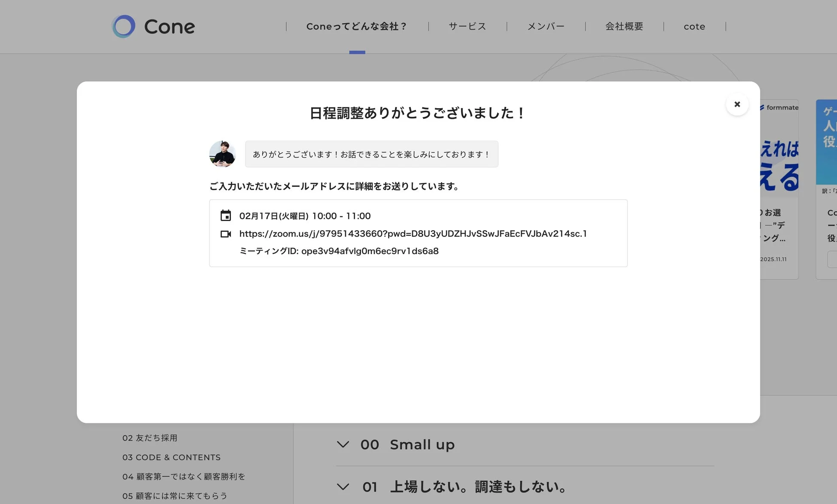Select '03 CODE & CONTENTS' in the sidebar
Viewport: 837px width, 504px height.
coord(171,457)
